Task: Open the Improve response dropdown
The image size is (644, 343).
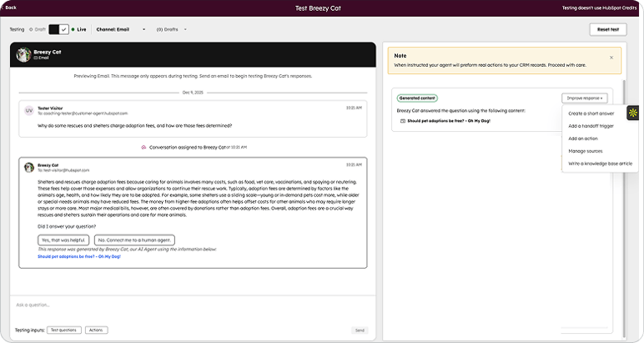Action: tap(585, 98)
